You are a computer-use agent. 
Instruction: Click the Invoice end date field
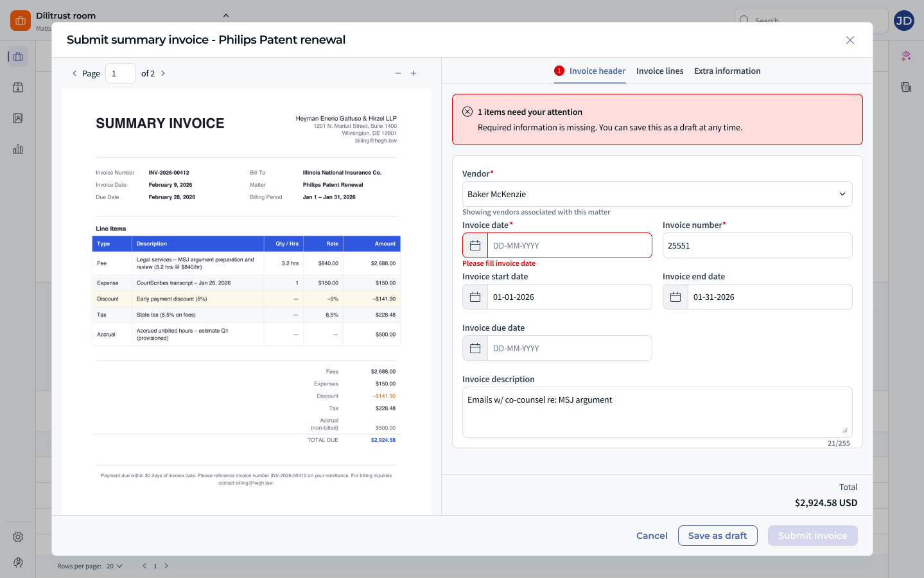(x=770, y=297)
